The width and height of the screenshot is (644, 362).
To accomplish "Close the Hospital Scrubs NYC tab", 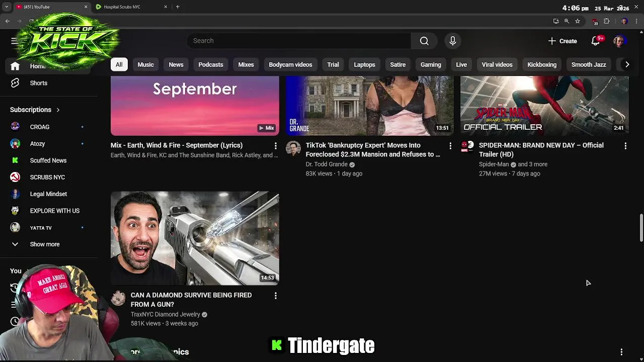I will tap(166, 7).
